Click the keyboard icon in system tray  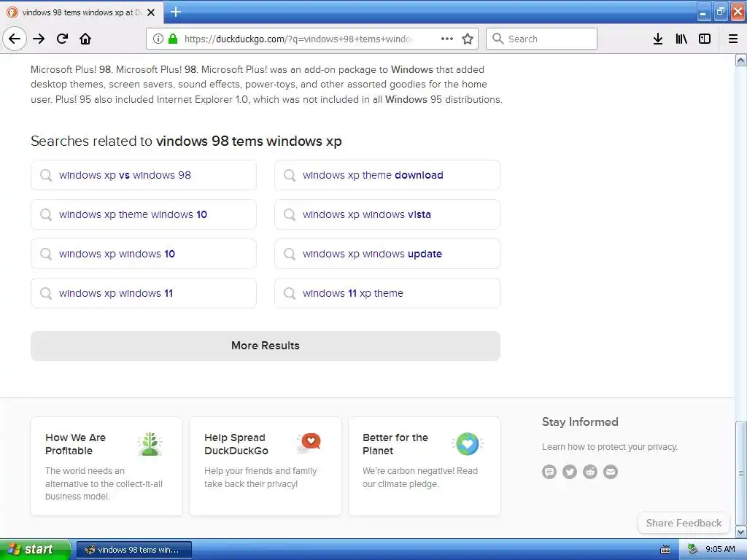pos(665,550)
